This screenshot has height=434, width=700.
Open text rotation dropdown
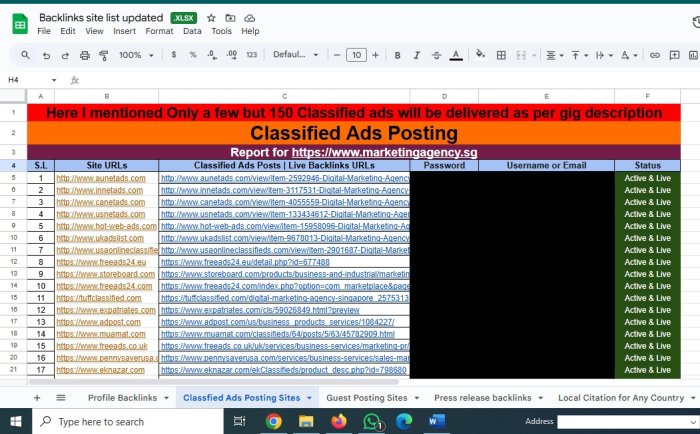pyautogui.click(x=629, y=55)
